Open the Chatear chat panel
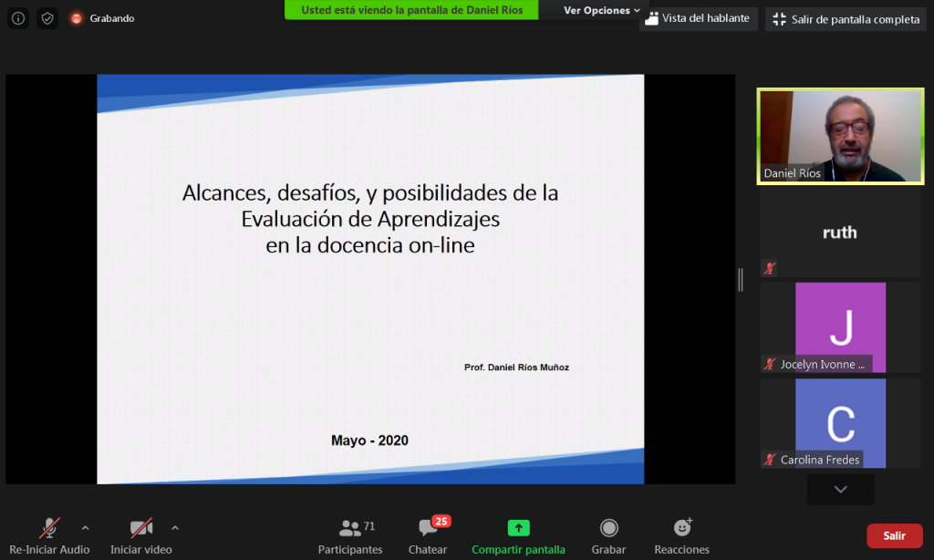Viewport: 934px width, 560px height. pos(428,535)
